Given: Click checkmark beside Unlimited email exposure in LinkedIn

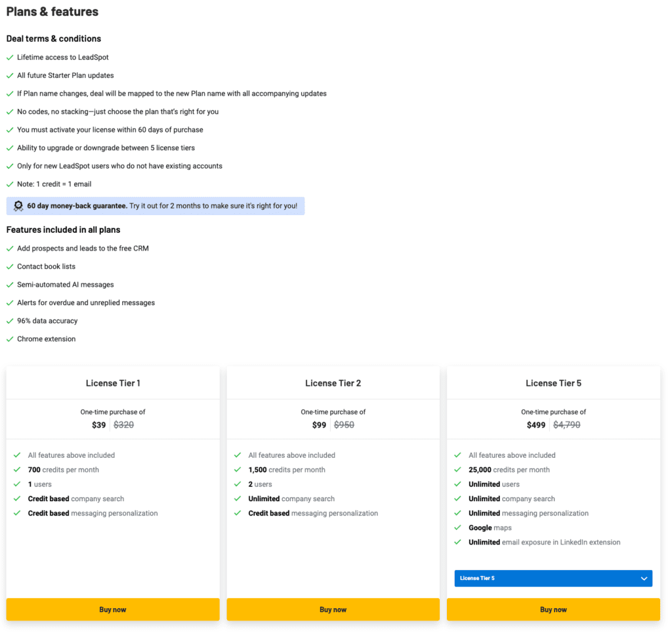Looking at the screenshot, I should (457, 542).
